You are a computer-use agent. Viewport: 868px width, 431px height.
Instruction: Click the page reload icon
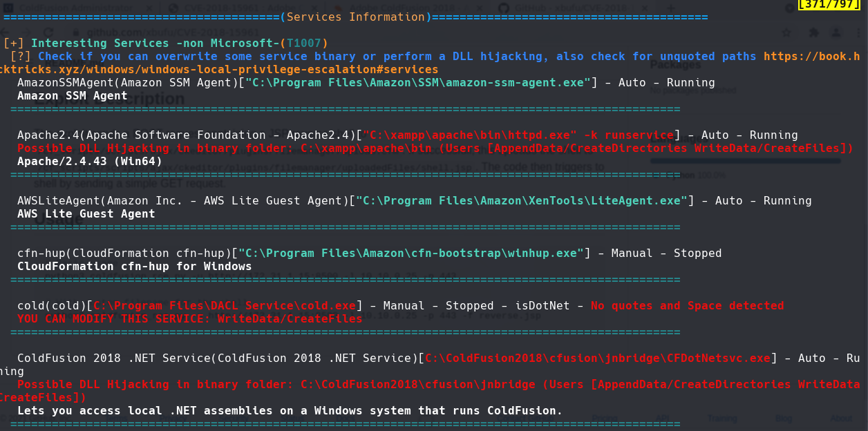point(49,32)
